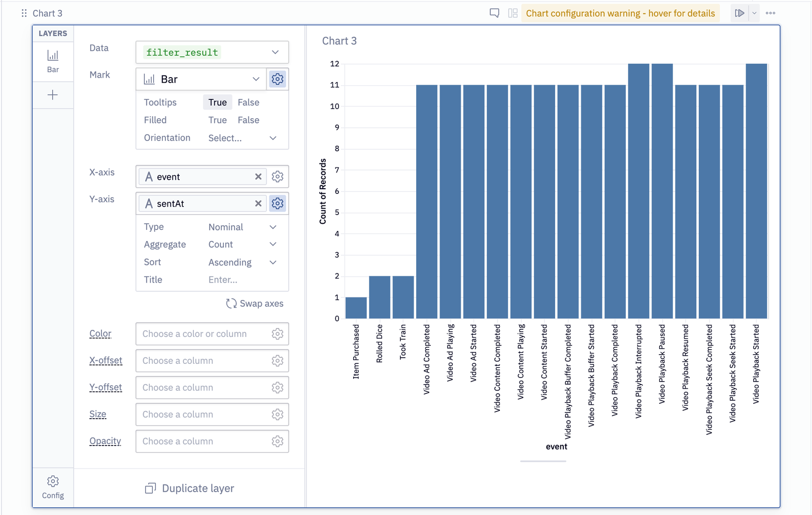Click the layout icon beside the comment icon
Screen dimensions: 812x515
511,13
